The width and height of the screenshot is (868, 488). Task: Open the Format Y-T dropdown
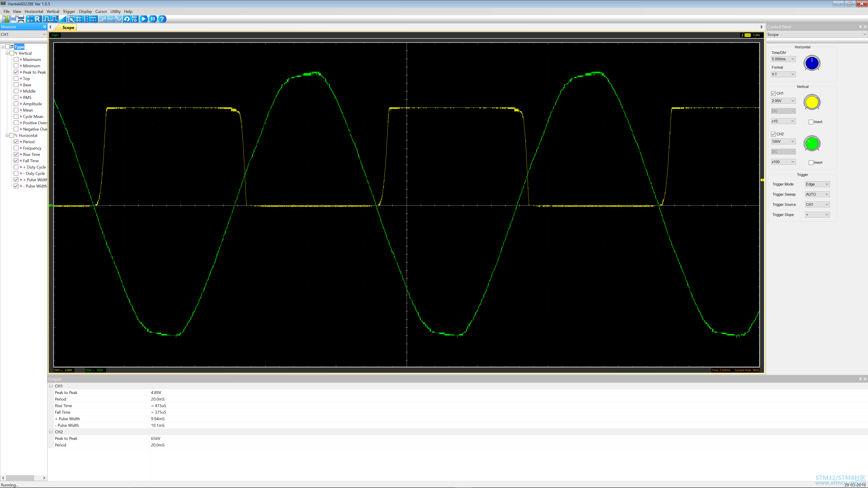pos(783,74)
